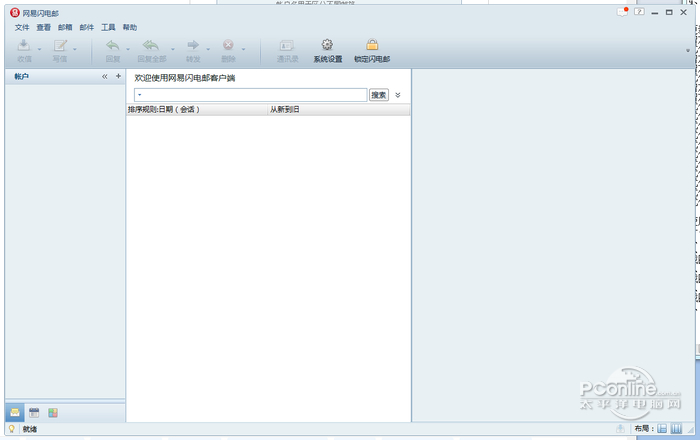Open dropdown arrow next to 收信
The height and width of the screenshot is (440, 700).
[x=39, y=49]
